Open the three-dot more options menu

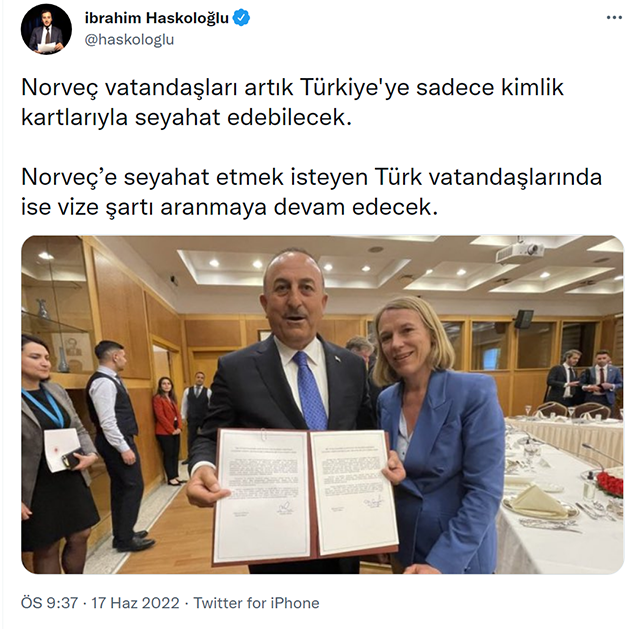[x=614, y=18]
